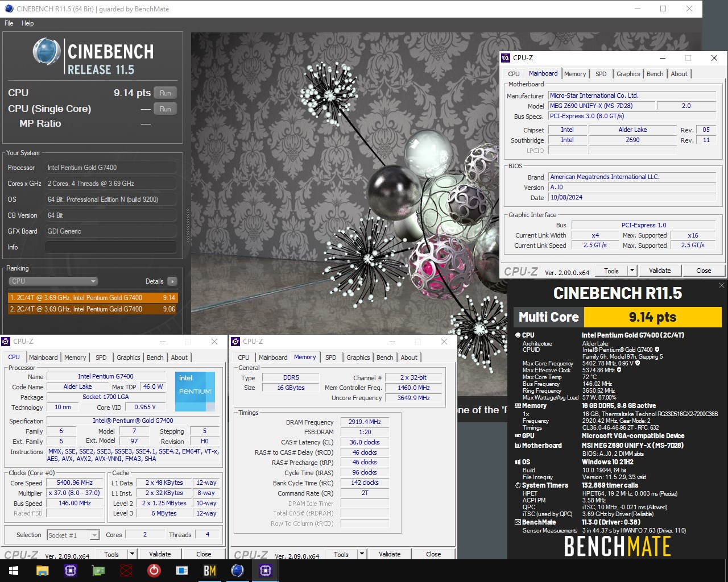This screenshot has height=582, width=728.
Task: Click the Info input field in Your System
Action: tap(111, 247)
